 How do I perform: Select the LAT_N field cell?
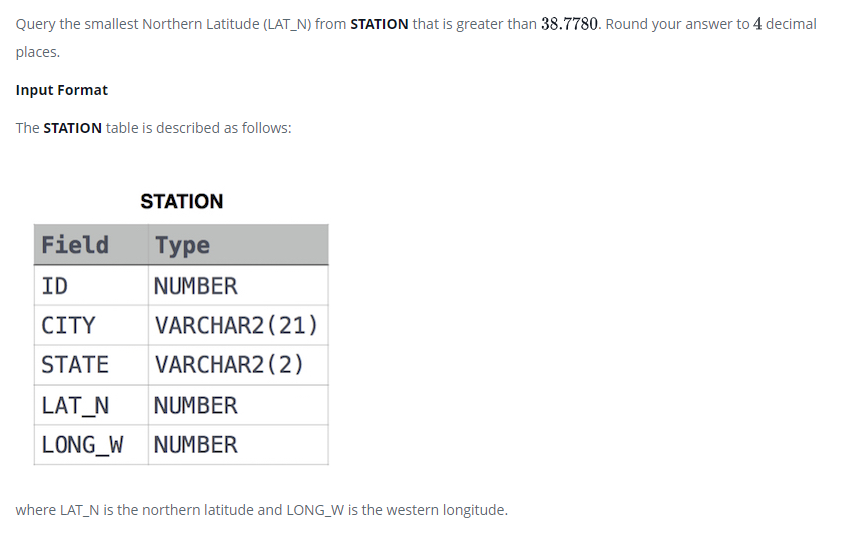coord(91,405)
